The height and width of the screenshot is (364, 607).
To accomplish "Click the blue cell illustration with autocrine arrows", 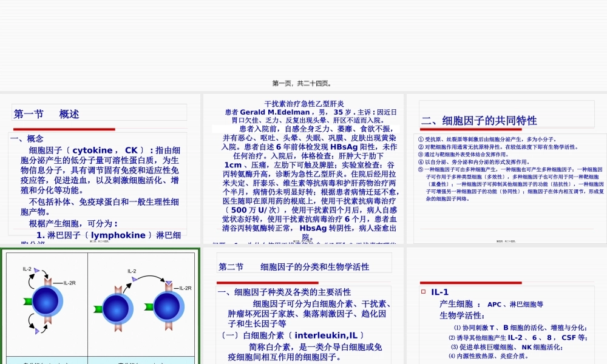I will pyautogui.click(x=47, y=302).
